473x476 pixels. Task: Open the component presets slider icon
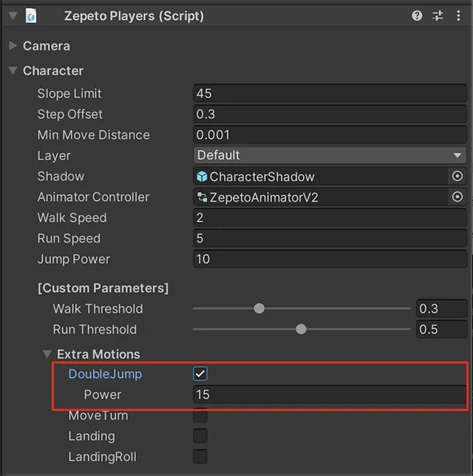coord(438,16)
